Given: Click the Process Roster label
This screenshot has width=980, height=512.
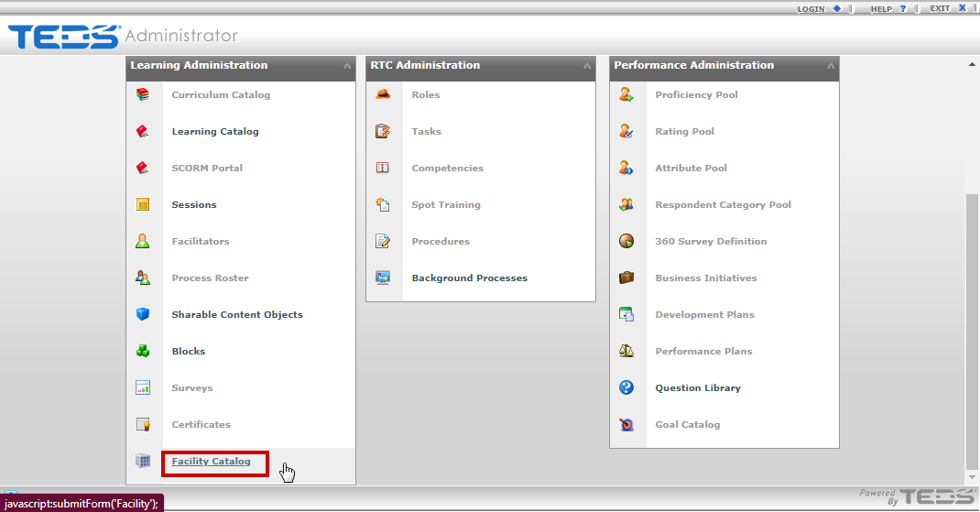Looking at the screenshot, I should [210, 278].
